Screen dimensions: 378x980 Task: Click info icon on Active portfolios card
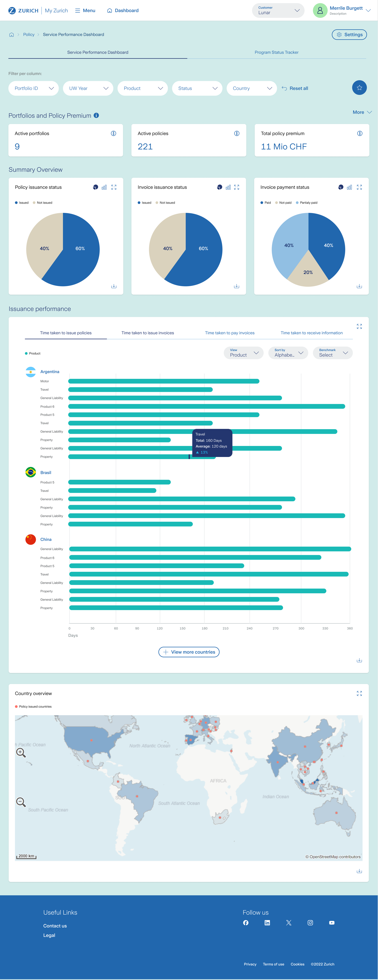pos(113,134)
